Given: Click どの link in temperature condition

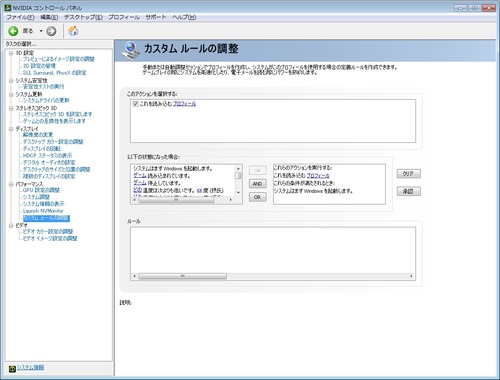Looking at the screenshot, I should [137, 190].
